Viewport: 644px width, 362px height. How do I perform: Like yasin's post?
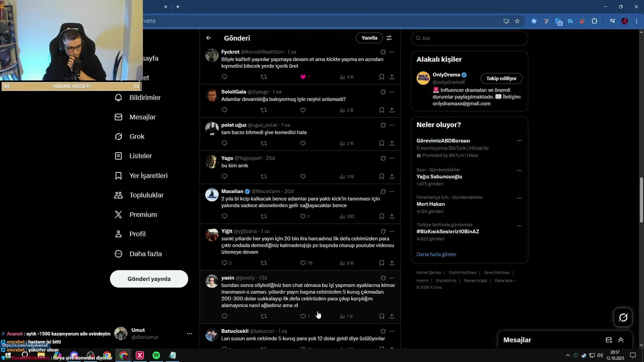(303, 316)
